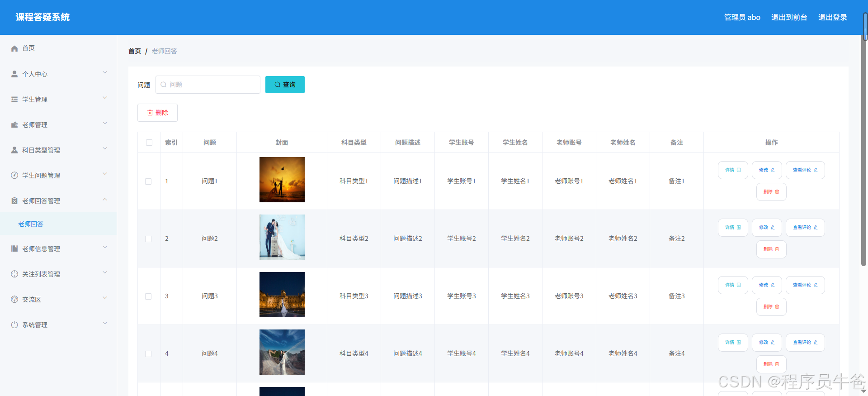Click the 学生问题管理 compass icon

point(14,175)
